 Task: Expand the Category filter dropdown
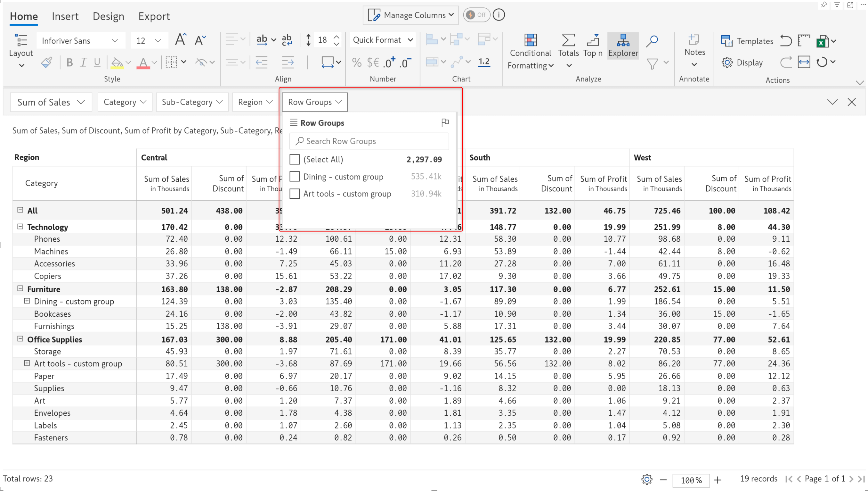point(124,101)
